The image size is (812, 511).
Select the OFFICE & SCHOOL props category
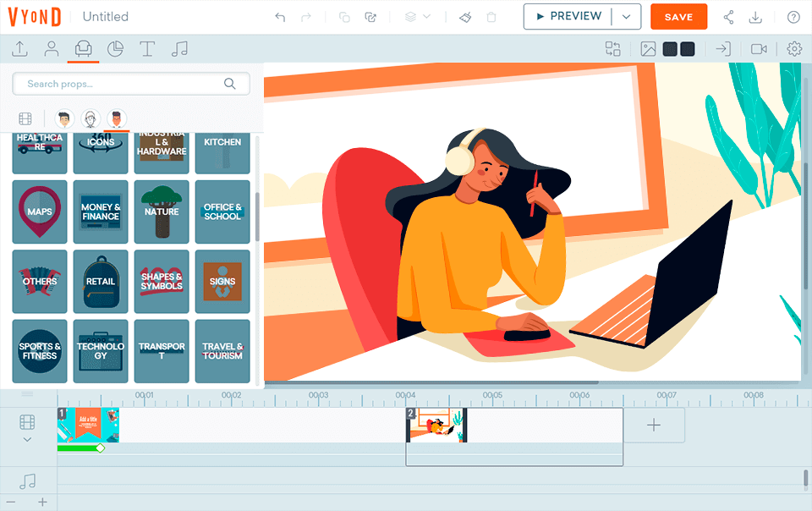(222, 212)
